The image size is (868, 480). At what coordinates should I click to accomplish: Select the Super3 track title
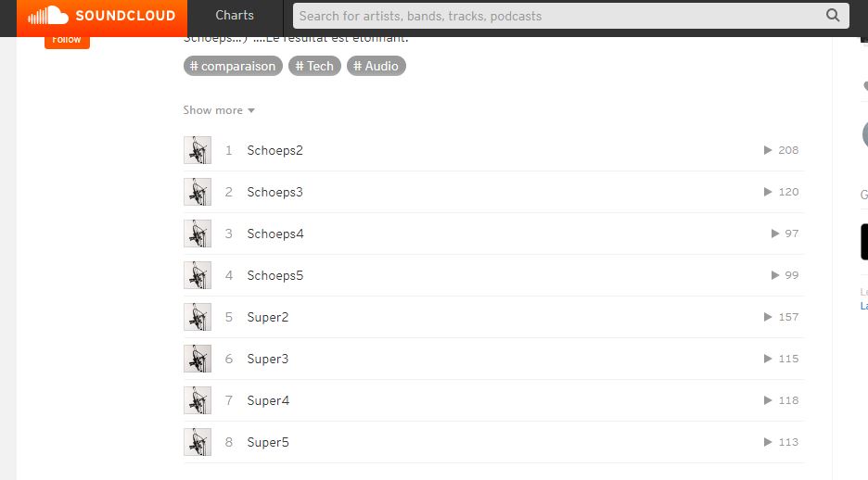(268, 359)
